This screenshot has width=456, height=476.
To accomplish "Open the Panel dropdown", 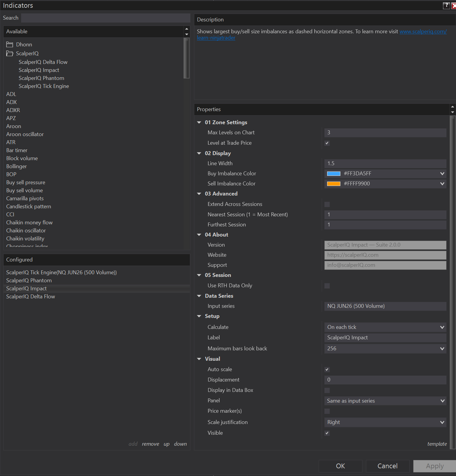I will (x=385, y=401).
